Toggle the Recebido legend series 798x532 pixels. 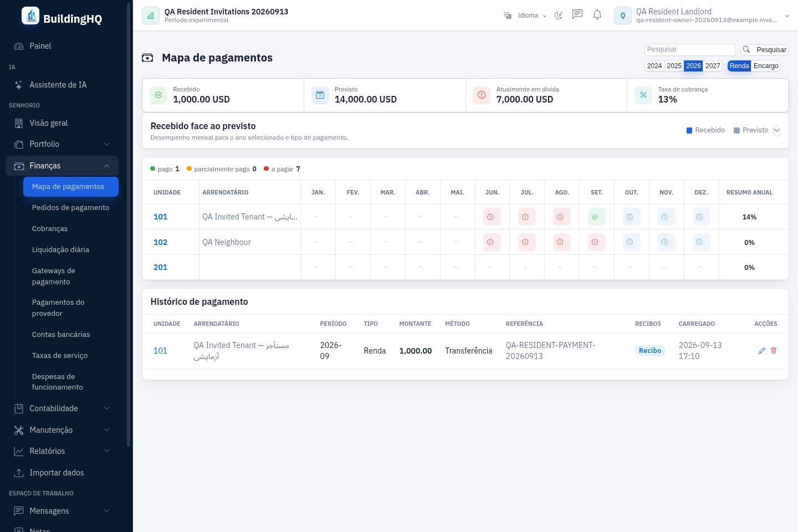click(x=705, y=130)
